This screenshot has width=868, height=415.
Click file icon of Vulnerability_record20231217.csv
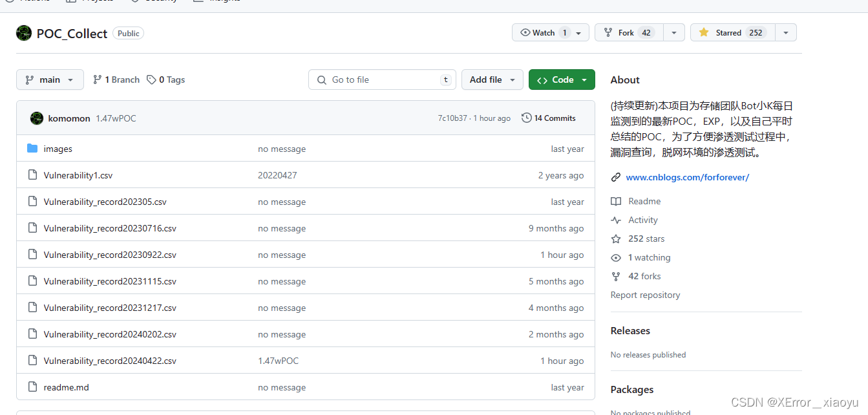(x=32, y=308)
